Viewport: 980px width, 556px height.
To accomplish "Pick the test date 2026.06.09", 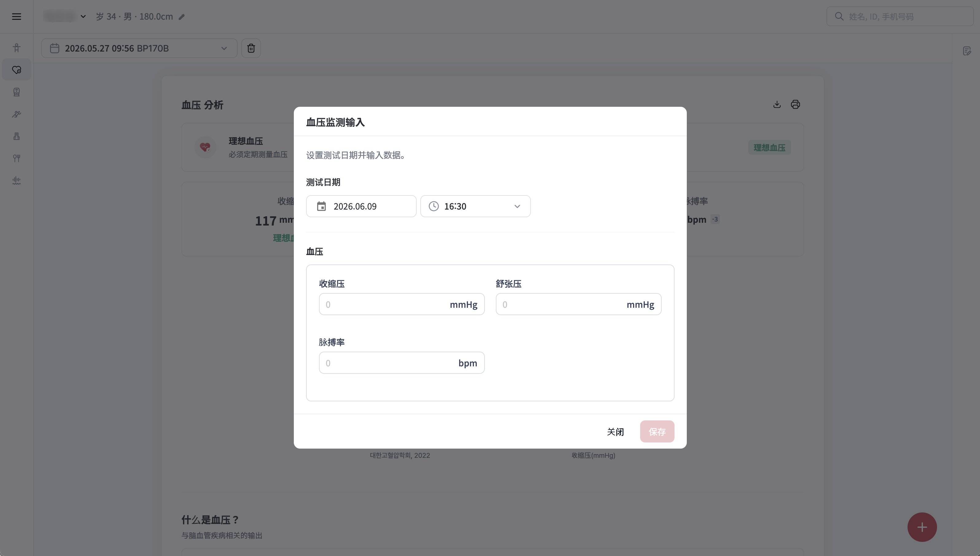I will click(361, 206).
